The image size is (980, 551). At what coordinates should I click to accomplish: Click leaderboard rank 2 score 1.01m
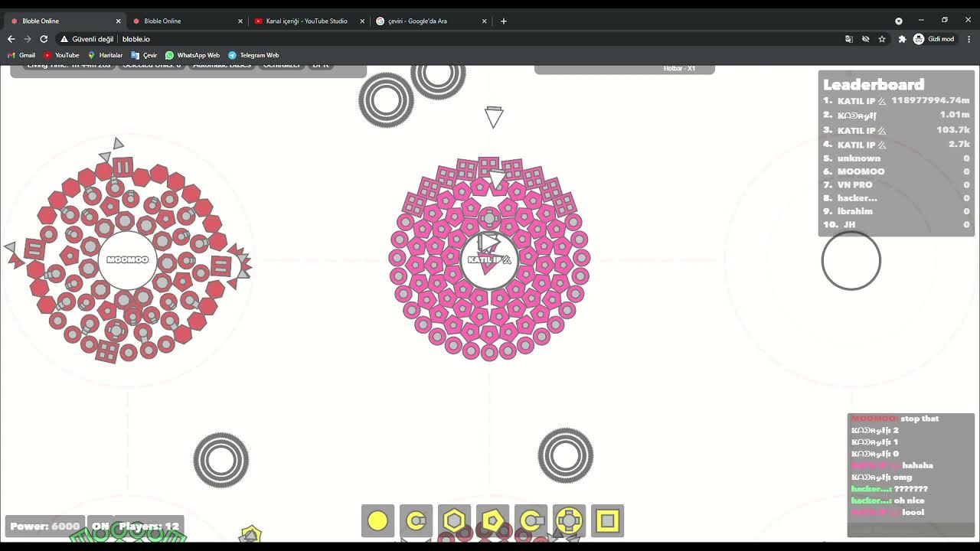click(955, 115)
